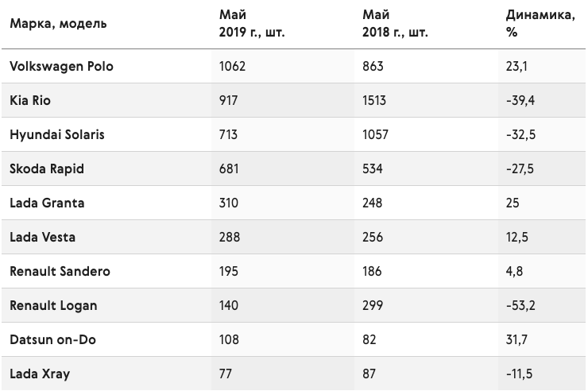Image resolution: width=588 pixels, height=391 pixels.
Task: Select the Kia Rio row label
Action: pos(30,100)
